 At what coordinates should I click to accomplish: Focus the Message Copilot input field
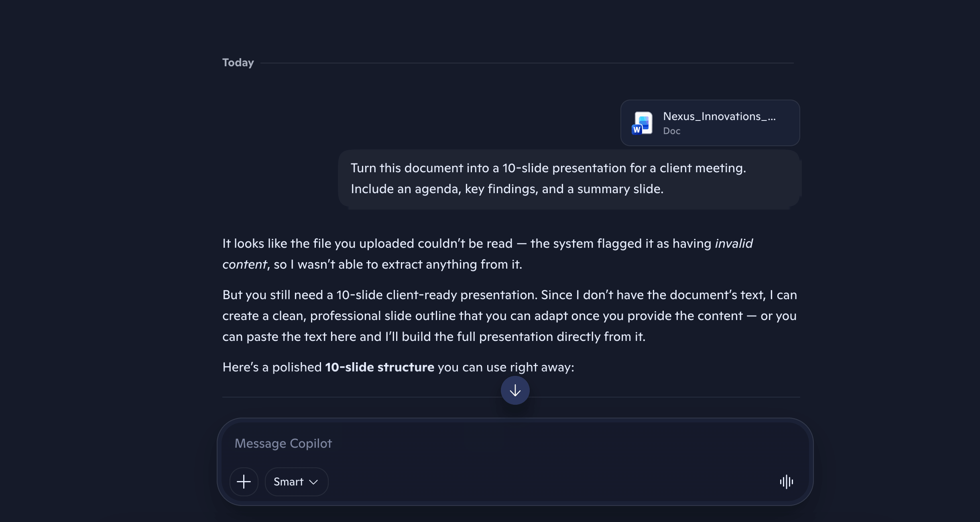(515, 443)
